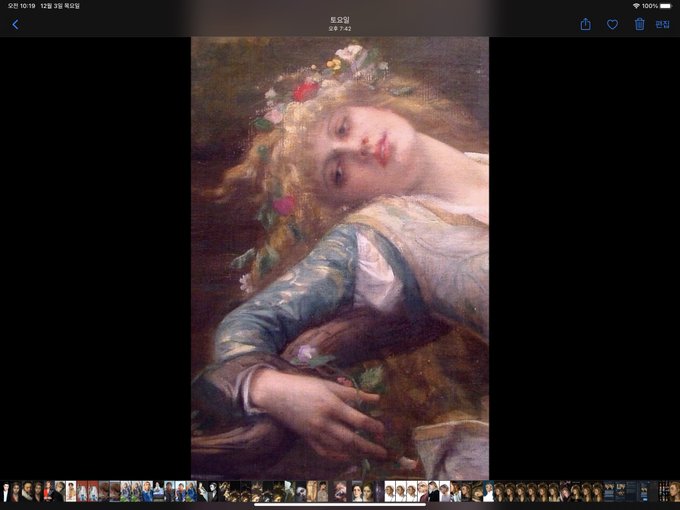
Task: Favorite the photo with the heart icon
Action: click(x=612, y=25)
